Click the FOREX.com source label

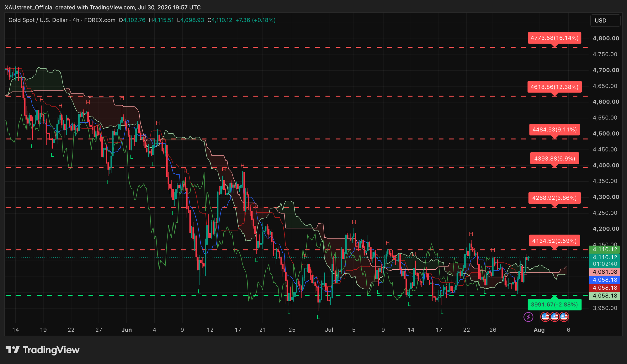(100, 20)
